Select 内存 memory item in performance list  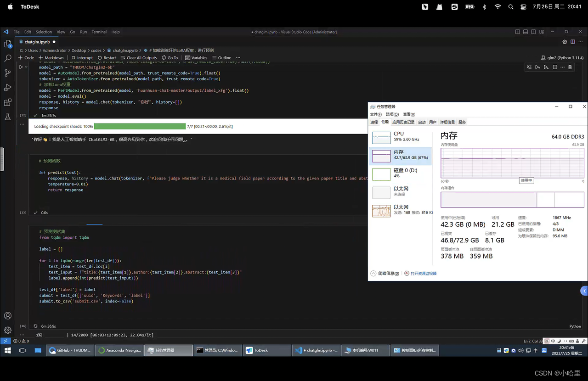pos(400,155)
